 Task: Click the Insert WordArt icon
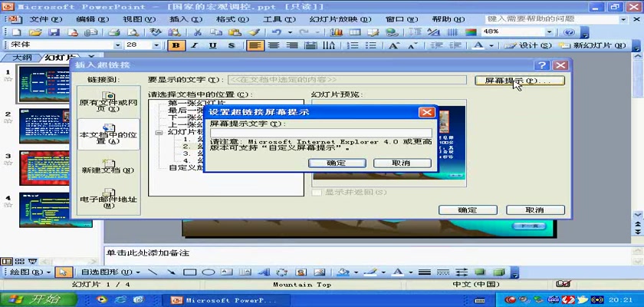[x=264, y=272]
